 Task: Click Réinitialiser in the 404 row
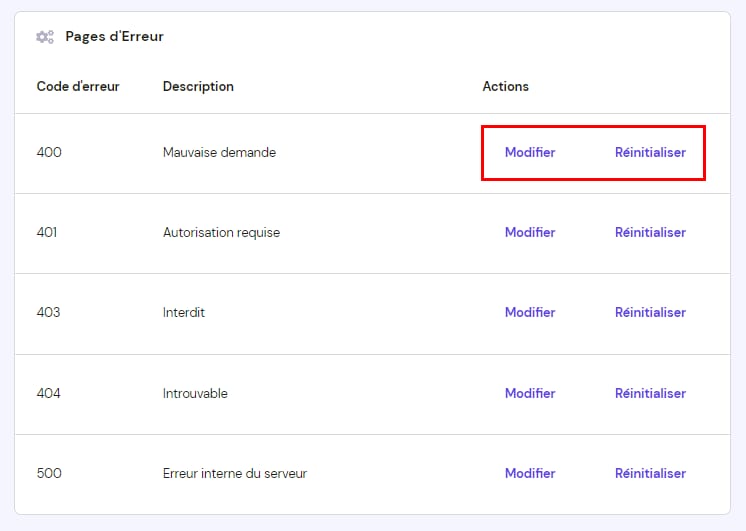click(650, 394)
